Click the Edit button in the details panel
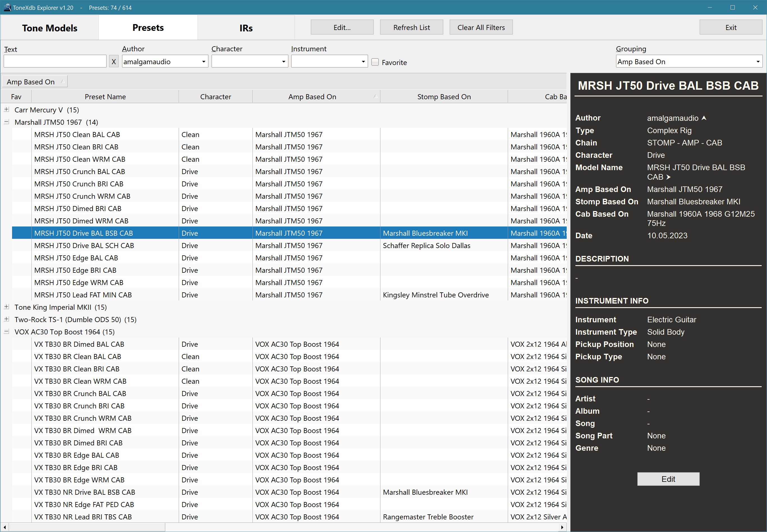Image resolution: width=767 pixels, height=532 pixels. pyautogui.click(x=668, y=479)
